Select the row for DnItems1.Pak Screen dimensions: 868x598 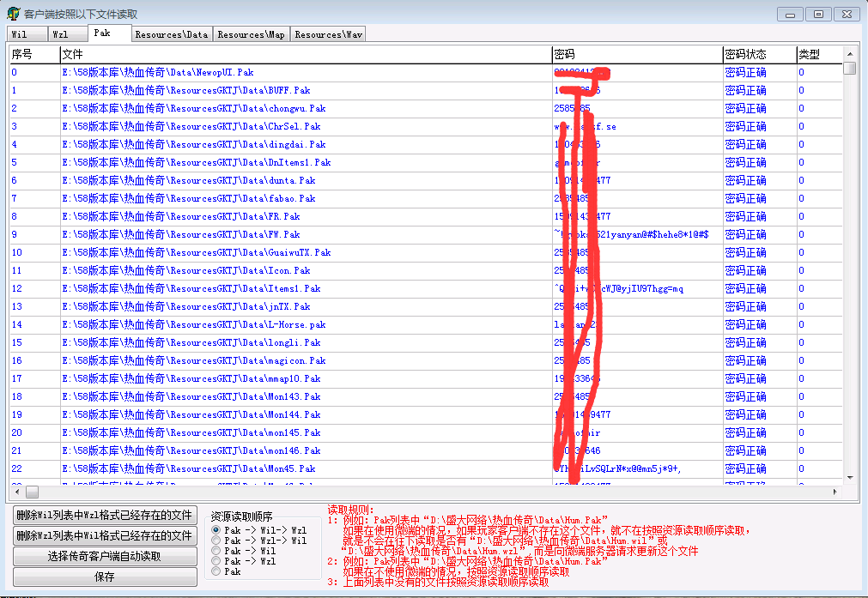tap(426, 162)
